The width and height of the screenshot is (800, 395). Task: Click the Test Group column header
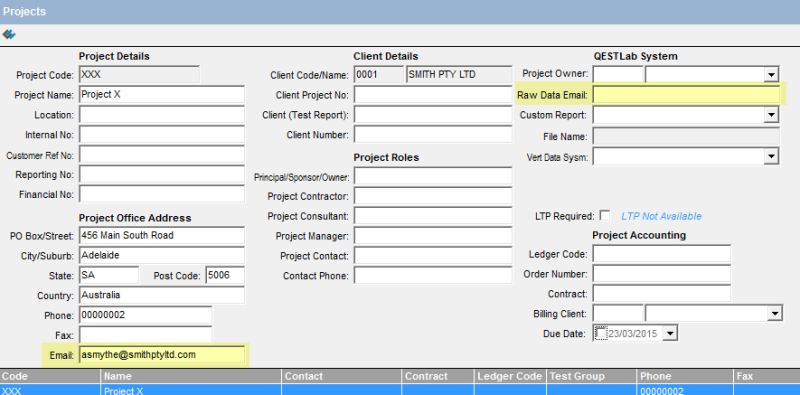[x=591, y=376]
